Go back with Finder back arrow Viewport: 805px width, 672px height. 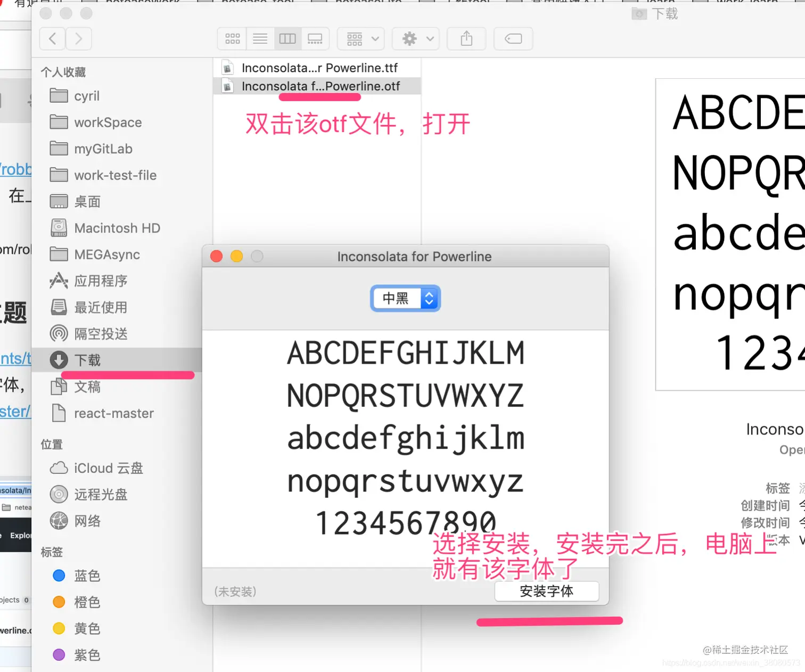point(53,38)
